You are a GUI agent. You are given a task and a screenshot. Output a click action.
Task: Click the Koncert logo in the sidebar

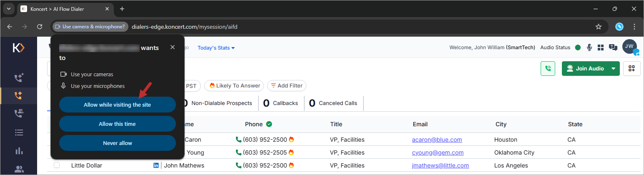(x=18, y=48)
